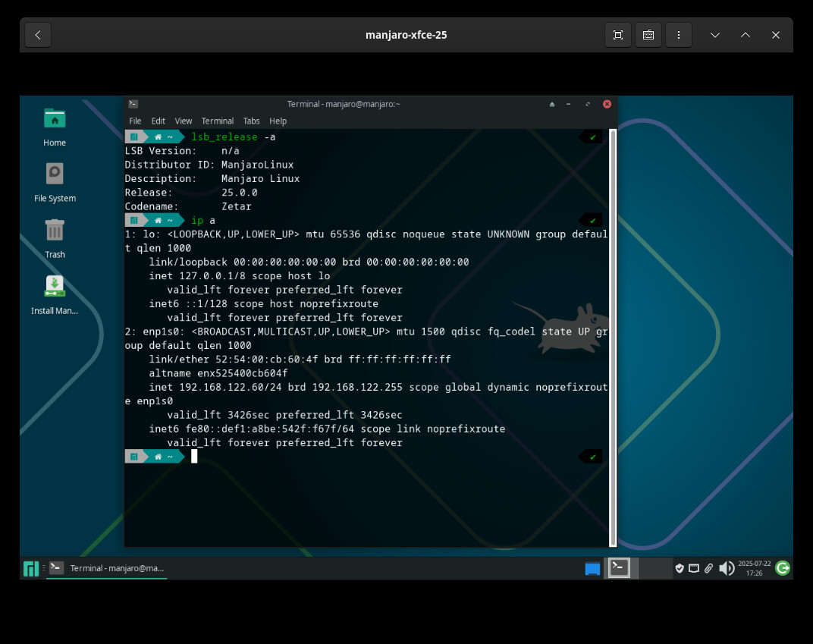Open the Manjaro whisker menu in the taskbar
Viewport: 813px width, 644px height.
[31, 567]
